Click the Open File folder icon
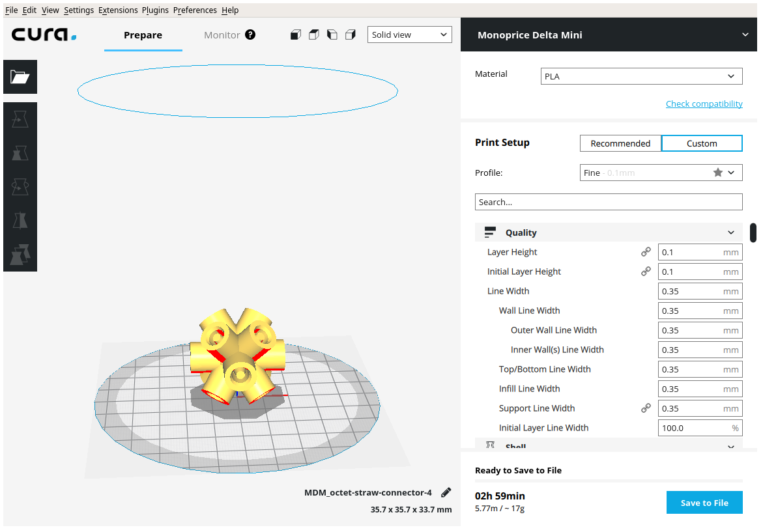Viewport: 763px width, 532px height. pyautogui.click(x=20, y=77)
